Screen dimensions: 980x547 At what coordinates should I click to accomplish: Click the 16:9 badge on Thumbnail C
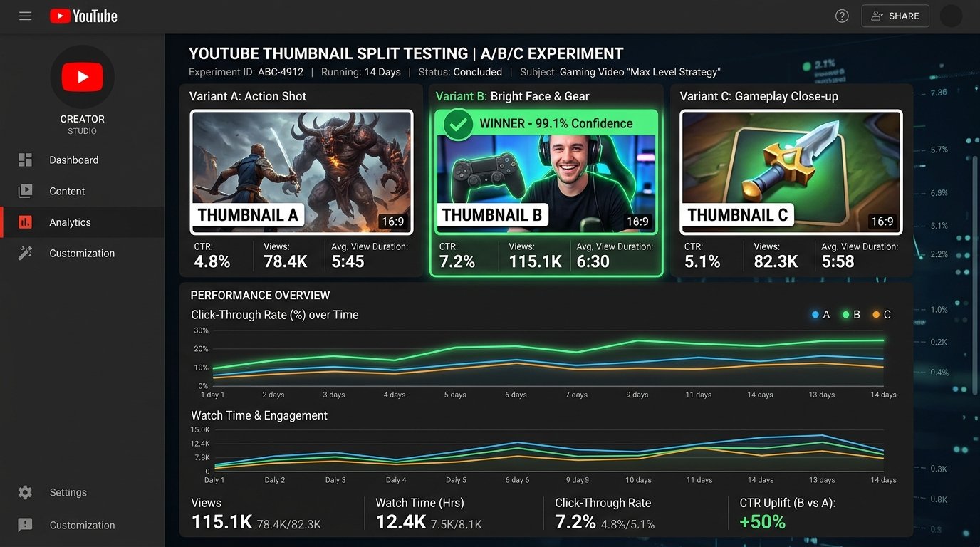[882, 222]
